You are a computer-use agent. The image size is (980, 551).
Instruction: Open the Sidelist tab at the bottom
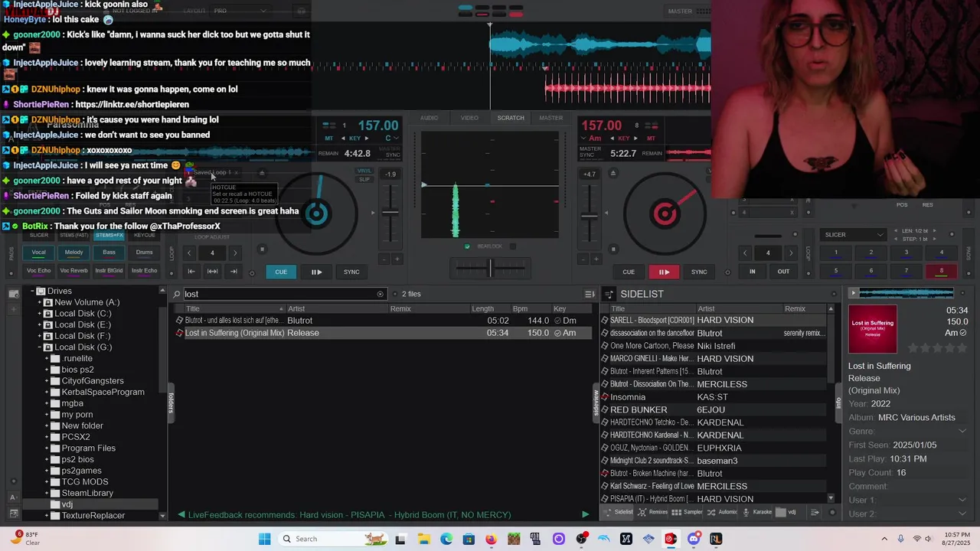(619, 512)
